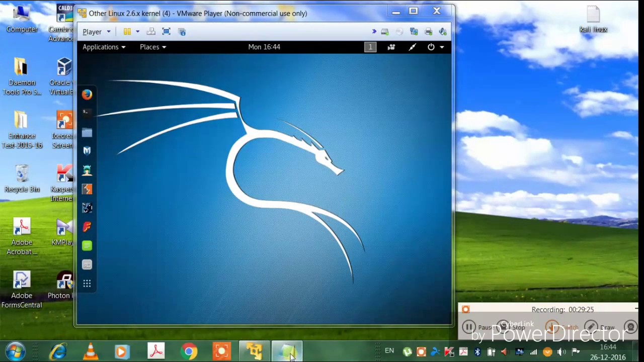This screenshot has height=362, width=644.
Task: Open Firefox from the Kali dock
Action: [87, 94]
